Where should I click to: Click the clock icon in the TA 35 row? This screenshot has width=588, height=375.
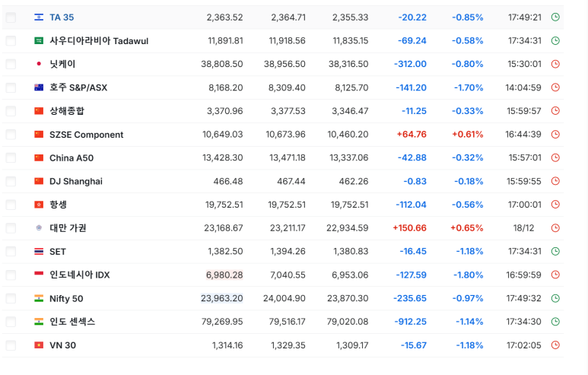pos(555,17)
